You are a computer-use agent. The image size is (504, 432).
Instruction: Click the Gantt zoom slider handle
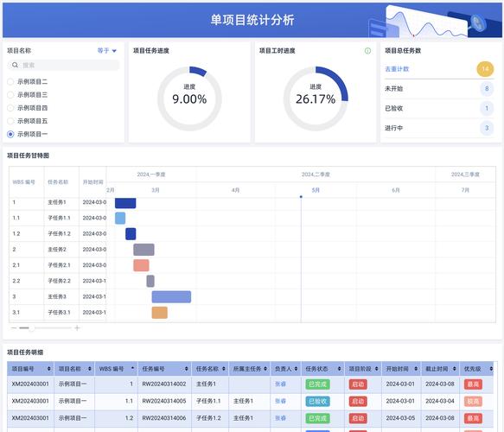[31, 328]
